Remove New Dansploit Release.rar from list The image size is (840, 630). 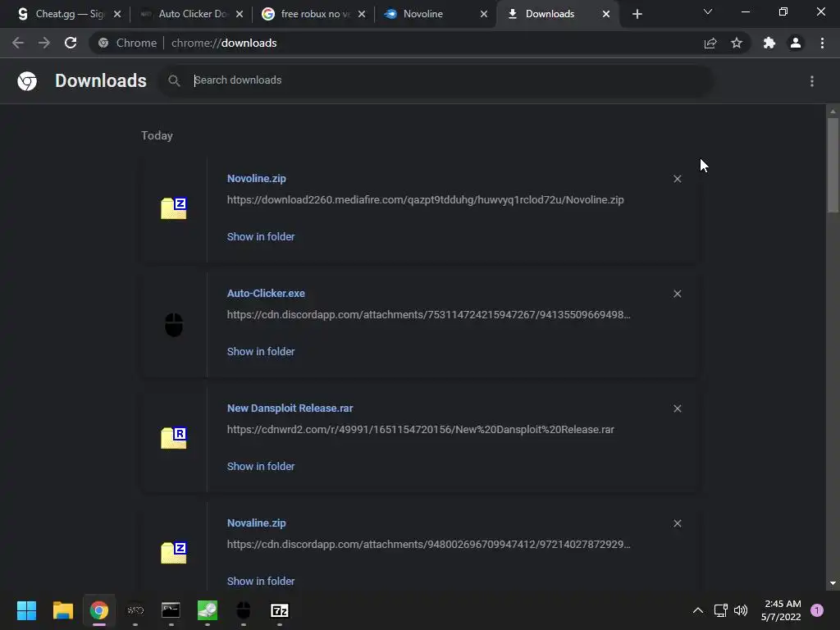tap(677, 409)
